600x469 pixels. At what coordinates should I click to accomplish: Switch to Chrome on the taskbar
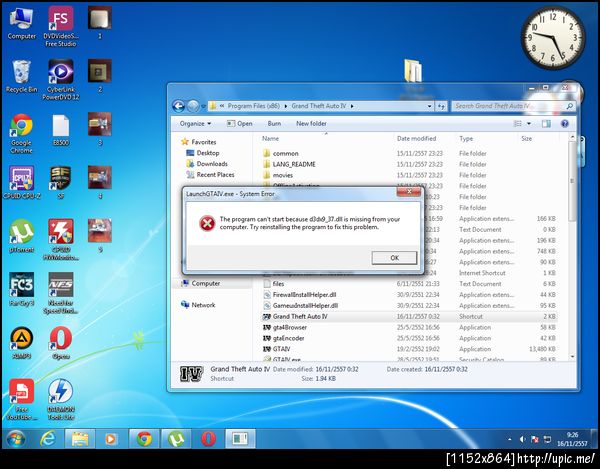(144, 439)
